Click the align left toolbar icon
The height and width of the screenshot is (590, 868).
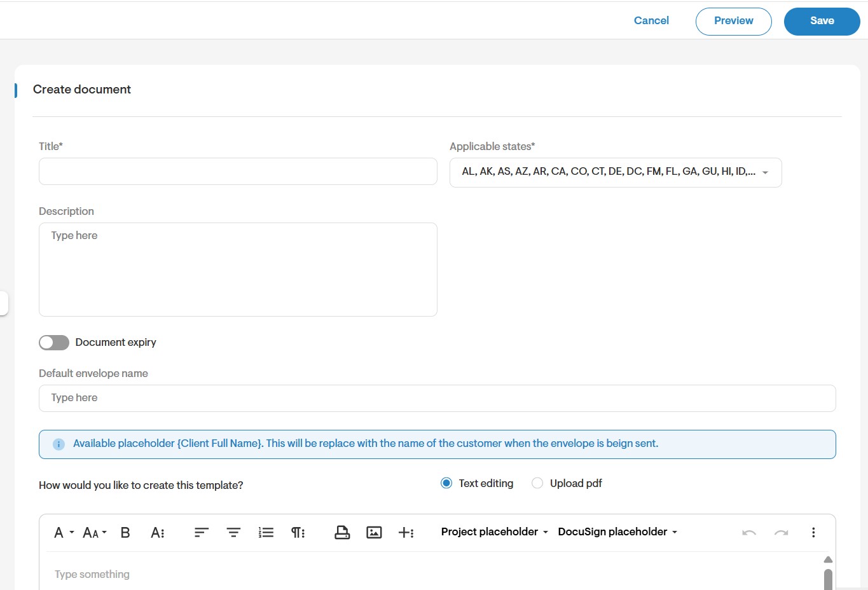click(202, 532)
